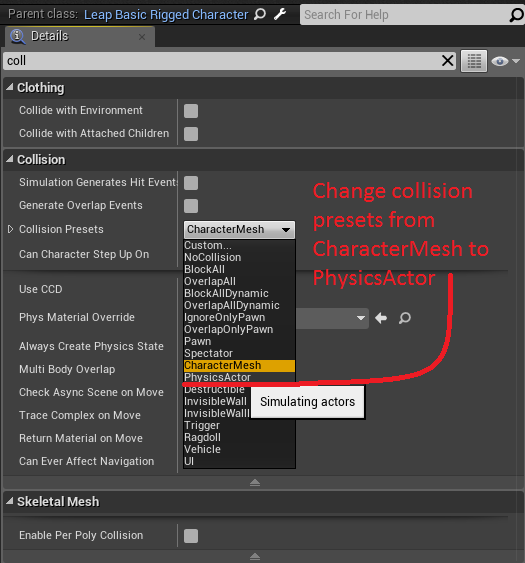Select OverlapAll preset
Viewport: 525px width, 563px height.
pyautogui.click(x=239, y=282)
